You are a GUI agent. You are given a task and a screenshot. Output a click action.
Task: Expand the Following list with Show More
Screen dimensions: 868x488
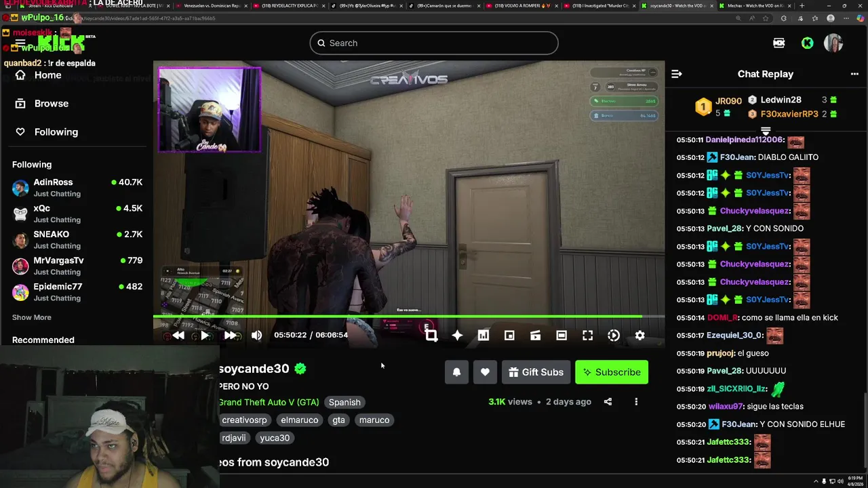[31, 317]
